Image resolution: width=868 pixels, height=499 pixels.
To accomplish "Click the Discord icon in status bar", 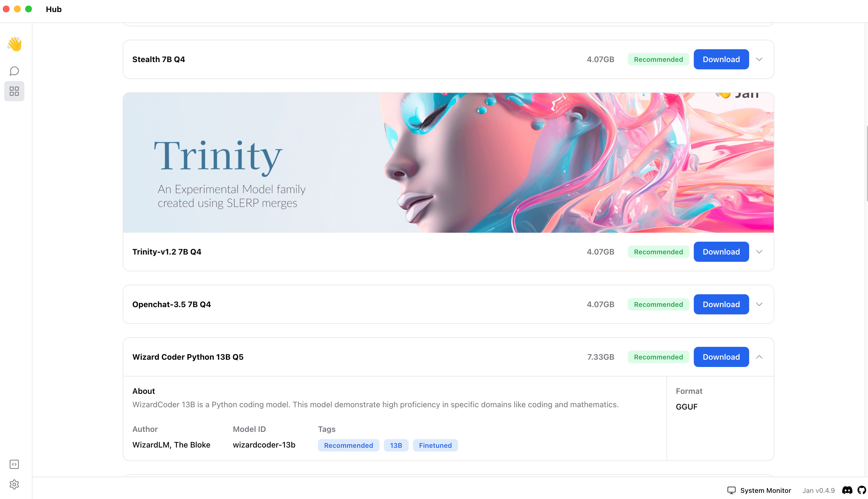I will coord(847,490).
